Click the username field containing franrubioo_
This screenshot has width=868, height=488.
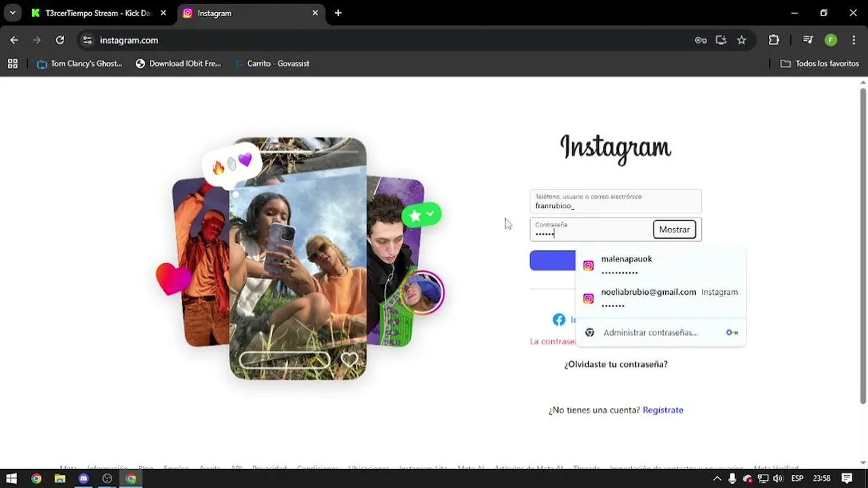(x=616, y=201)
